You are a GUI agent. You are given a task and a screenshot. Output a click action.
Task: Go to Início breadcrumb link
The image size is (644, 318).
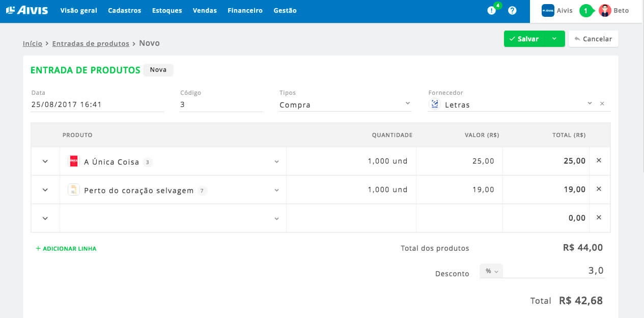[x=33, y=43]
